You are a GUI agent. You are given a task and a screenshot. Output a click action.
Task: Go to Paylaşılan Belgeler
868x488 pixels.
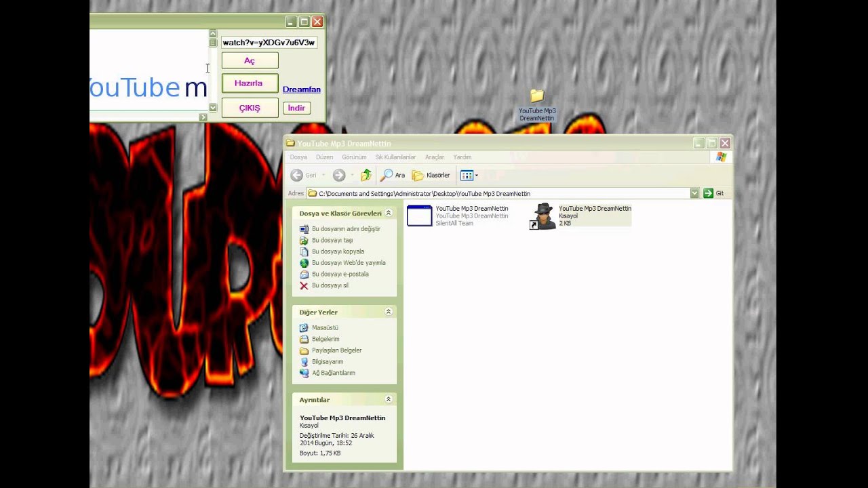336,350
